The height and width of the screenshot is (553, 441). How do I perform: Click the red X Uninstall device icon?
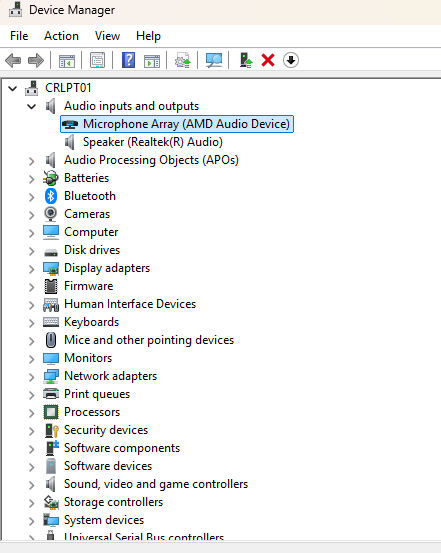[x=268, y=60]
